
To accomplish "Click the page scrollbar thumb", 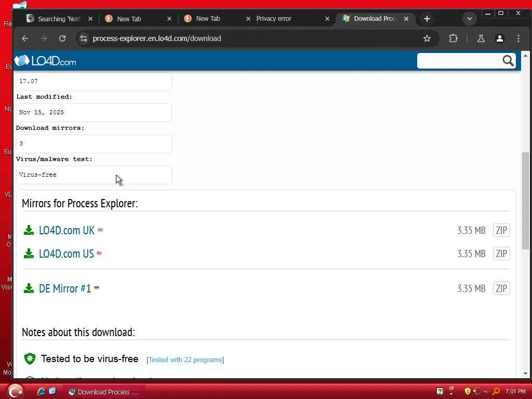I will (x=525, y=200).
